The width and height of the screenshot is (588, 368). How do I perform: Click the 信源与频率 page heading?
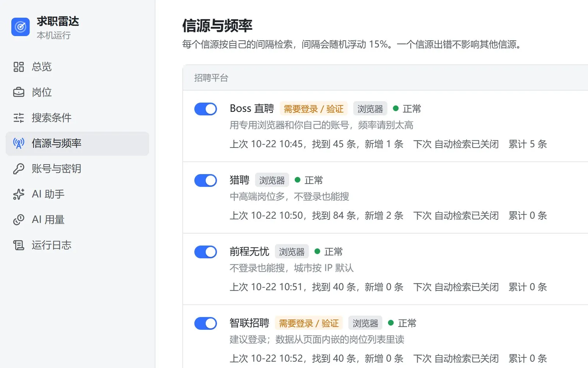click(x=218, y=26)
